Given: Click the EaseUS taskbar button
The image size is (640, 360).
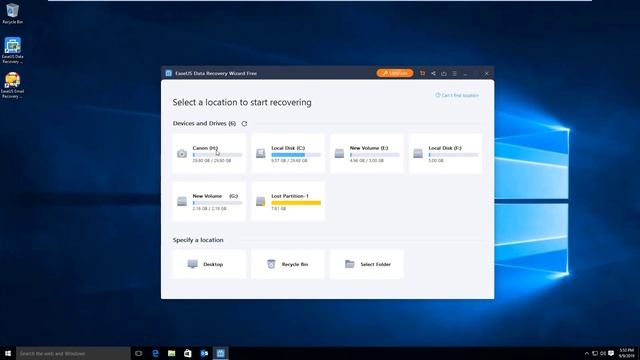Looking at the screenshot, I should 220,353.
